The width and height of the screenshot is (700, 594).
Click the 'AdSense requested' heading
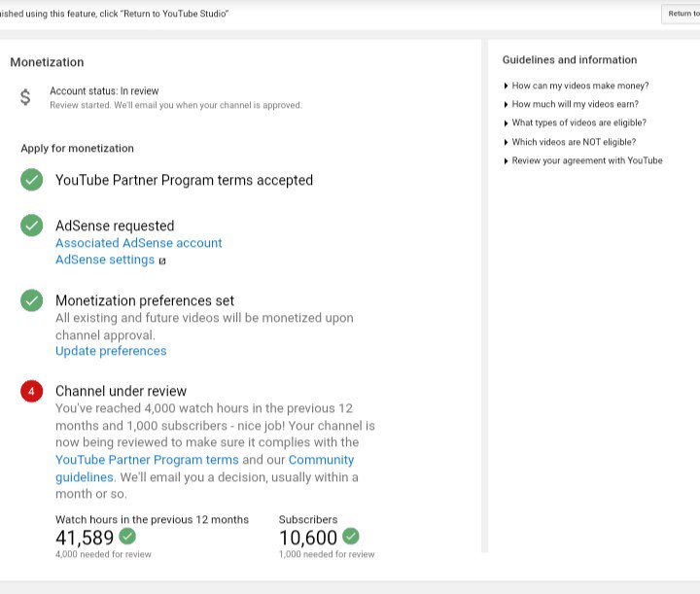pos(115,226)
